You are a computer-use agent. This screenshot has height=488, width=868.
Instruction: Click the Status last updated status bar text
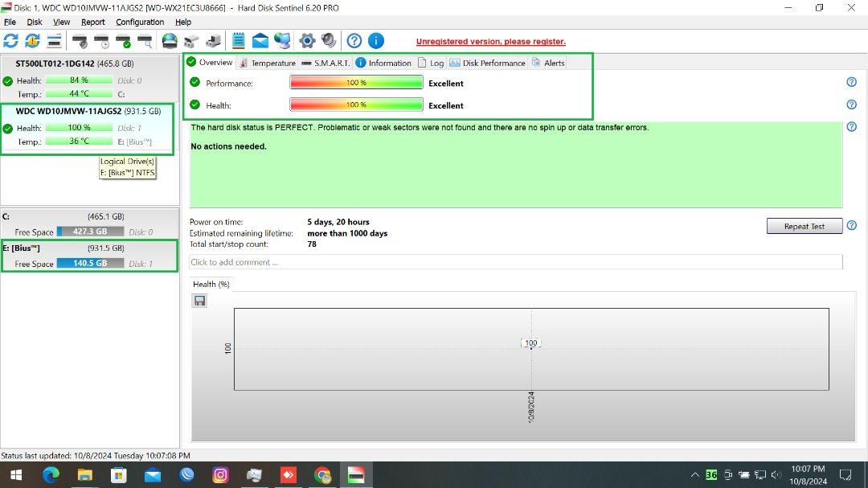click(95, 455)
